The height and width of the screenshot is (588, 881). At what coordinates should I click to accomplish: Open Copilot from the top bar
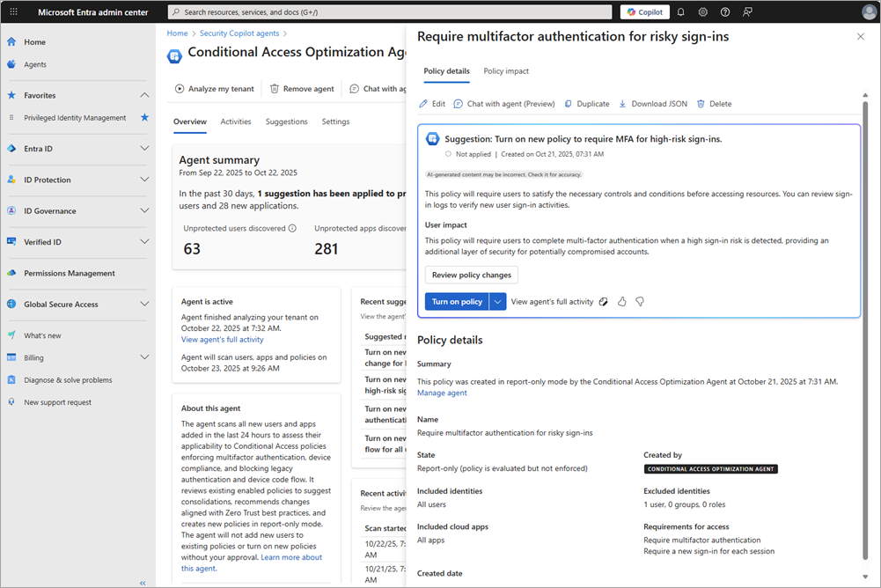(643, 11)
